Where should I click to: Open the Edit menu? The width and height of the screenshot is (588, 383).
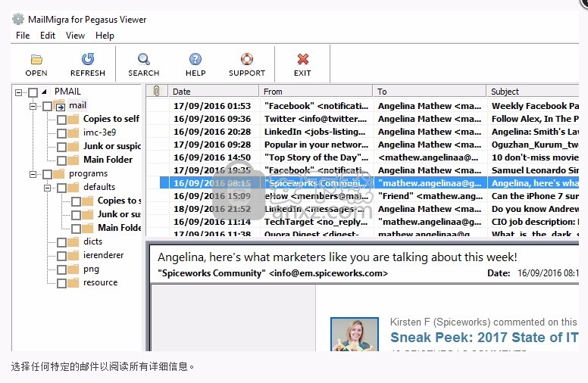point(48,36)
